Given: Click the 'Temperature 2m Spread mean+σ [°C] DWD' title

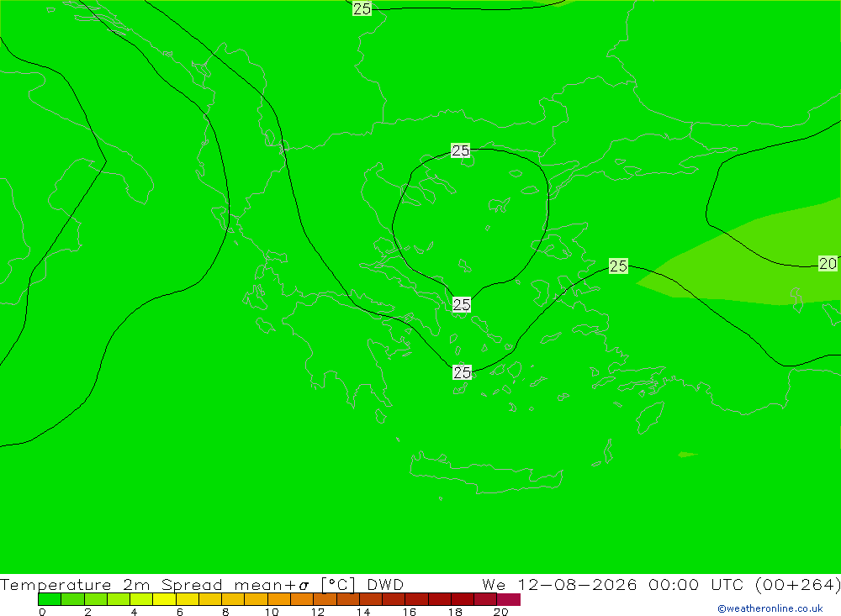Looking at the screenshot, I should coord(202,584).
